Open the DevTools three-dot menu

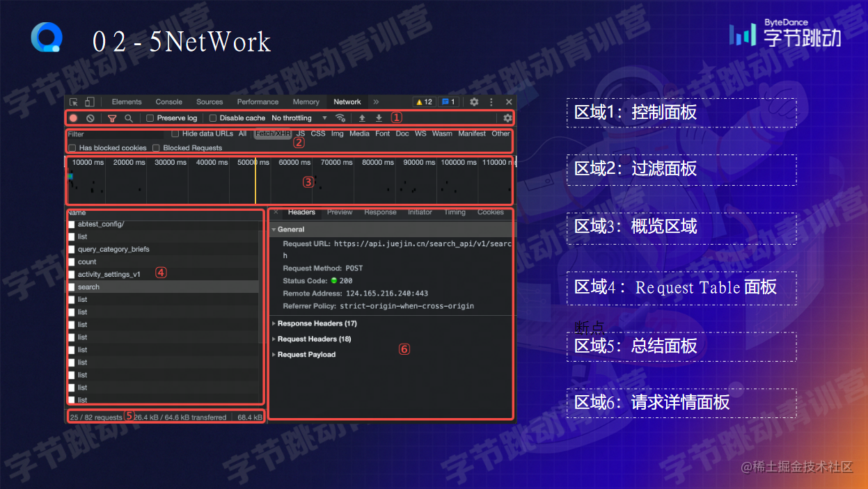491,102
